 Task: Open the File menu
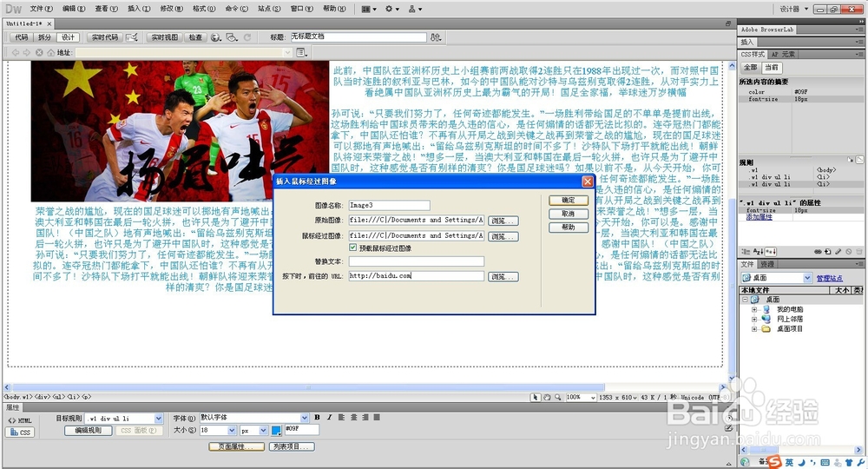41,9
